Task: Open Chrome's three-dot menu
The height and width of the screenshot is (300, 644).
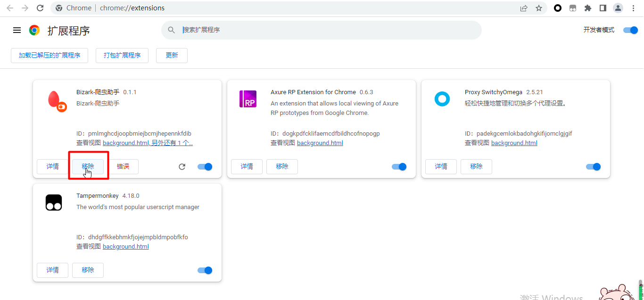Action: 633,8
